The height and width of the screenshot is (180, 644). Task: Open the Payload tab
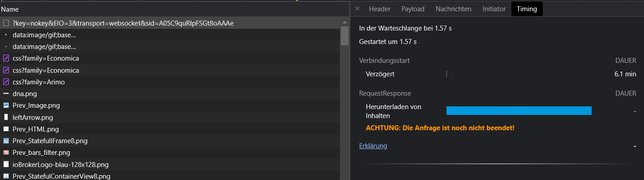[x=413, y=9]
